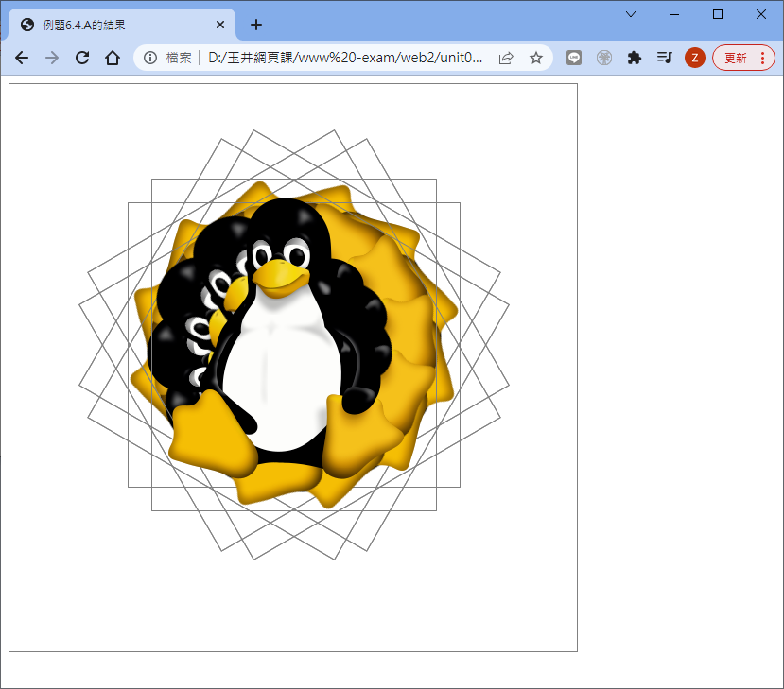784x689 pixels.
Task: Open the Z profile avatar
Action: pyautogui.click(x=694, y=59)
